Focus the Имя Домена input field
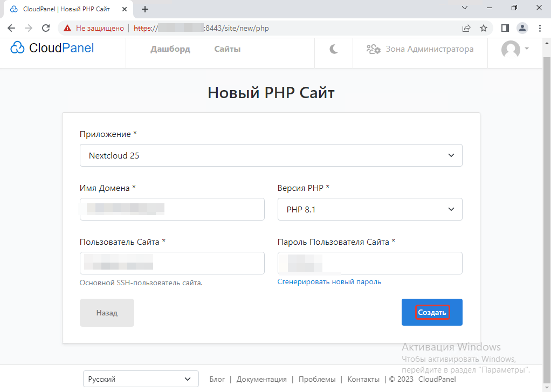The width and height of the screenshot is (551, 392). tap(172, 209)
